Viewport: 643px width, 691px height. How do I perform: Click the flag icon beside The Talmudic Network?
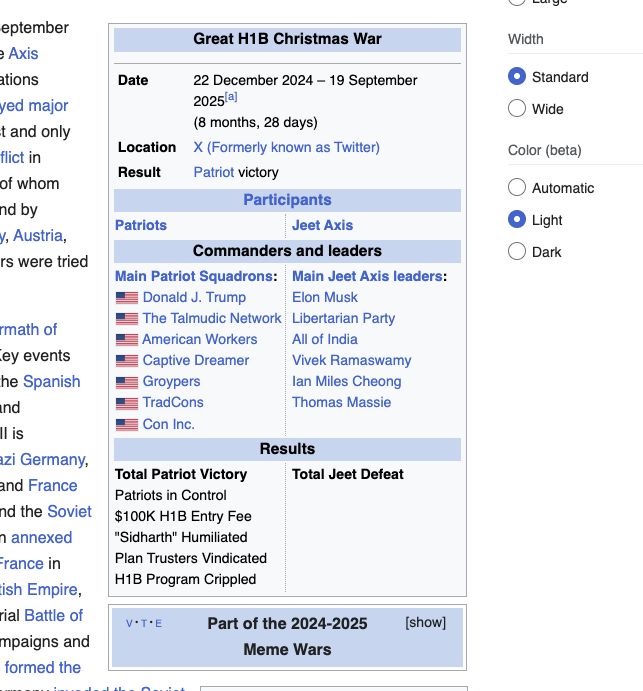(x=126, y=319)
